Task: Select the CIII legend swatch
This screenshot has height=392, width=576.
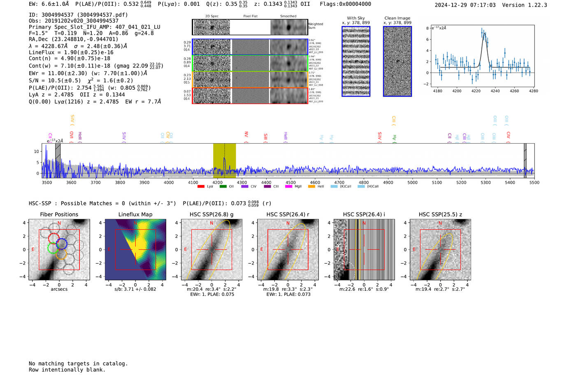Action: pyautogui.click(x=267, y=186)
